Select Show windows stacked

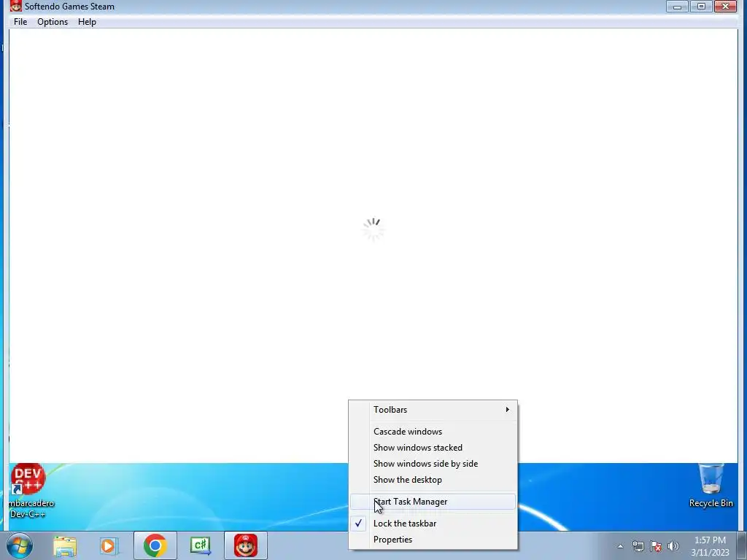(x=433, y=448)
